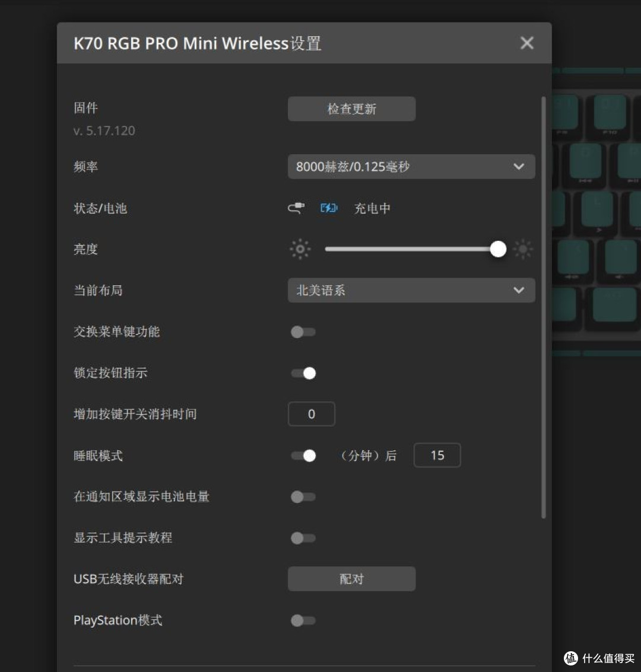Click the 配对 pairing button

351,579
